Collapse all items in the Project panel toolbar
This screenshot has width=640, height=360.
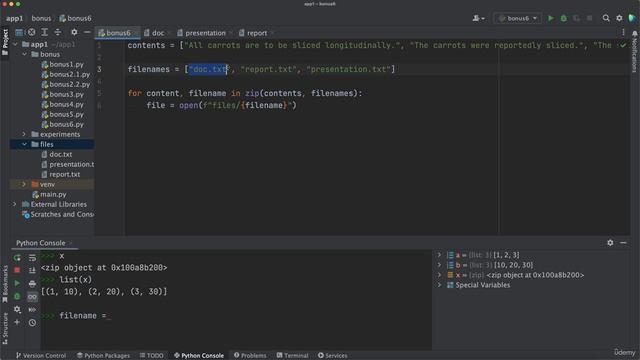[x=58, y=32]
